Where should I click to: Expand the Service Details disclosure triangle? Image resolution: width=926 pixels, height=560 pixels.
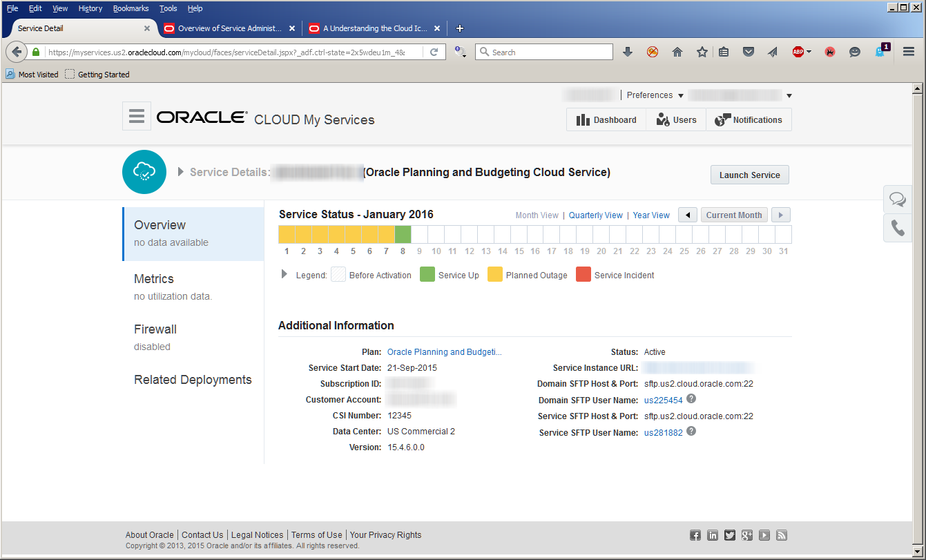pyautogui.click(x=181, y=172)
